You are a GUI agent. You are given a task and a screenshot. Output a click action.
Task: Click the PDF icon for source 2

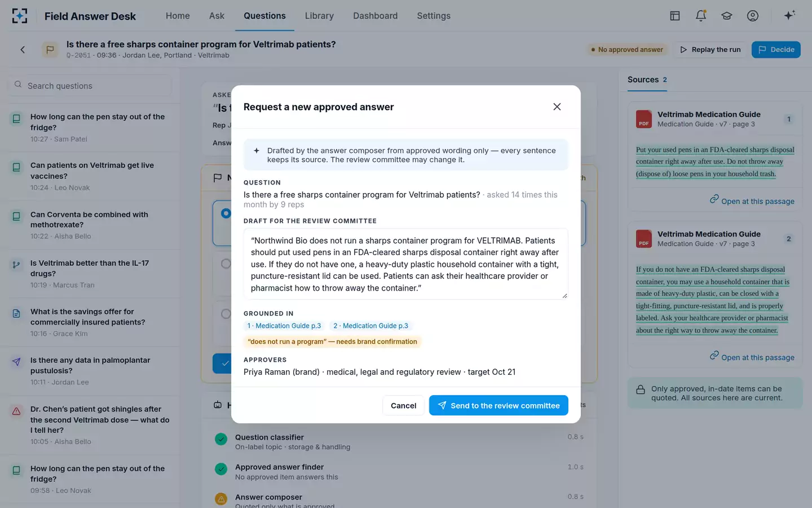click(644, 239)
